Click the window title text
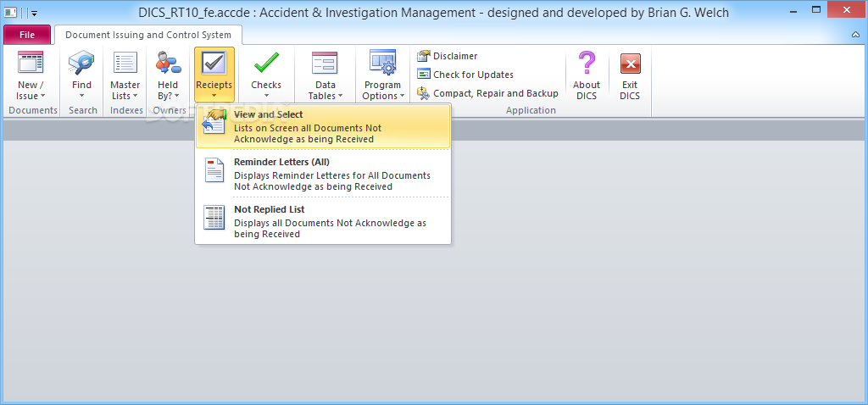 pyautogui.click(x=433, y=12)
